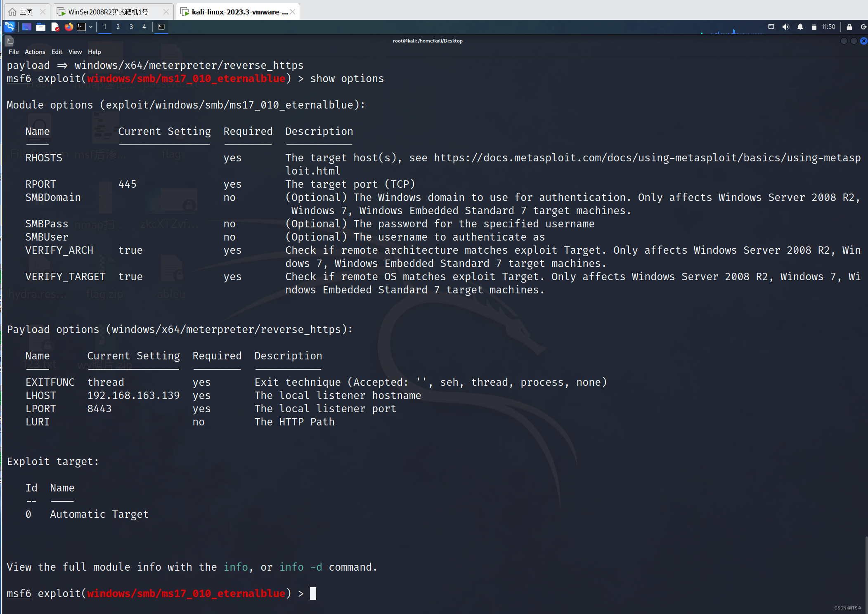868x614 pixels.
Task: Select the terminal window in the taskbar
Action: pos(161,27)
